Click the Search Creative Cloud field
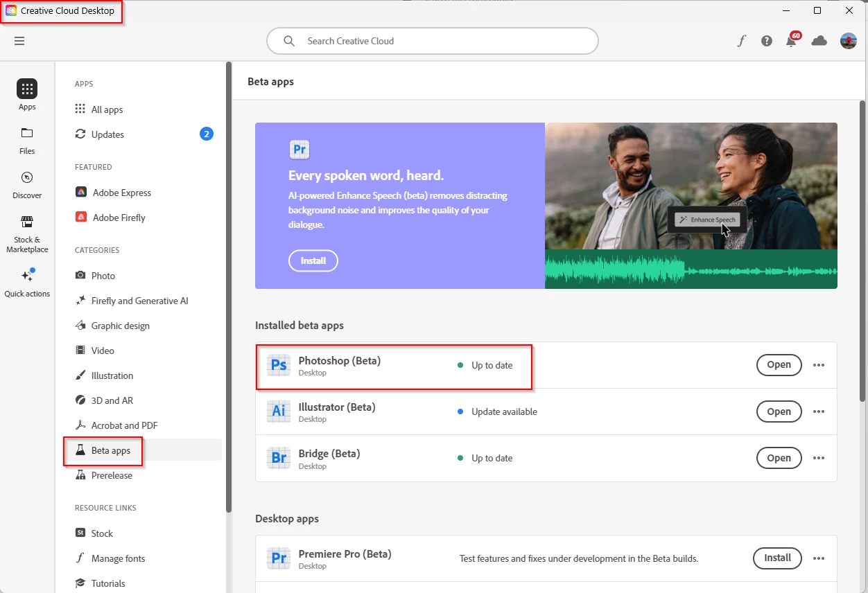Viewport: 868px width, 593px height. [x=432, y=41]
